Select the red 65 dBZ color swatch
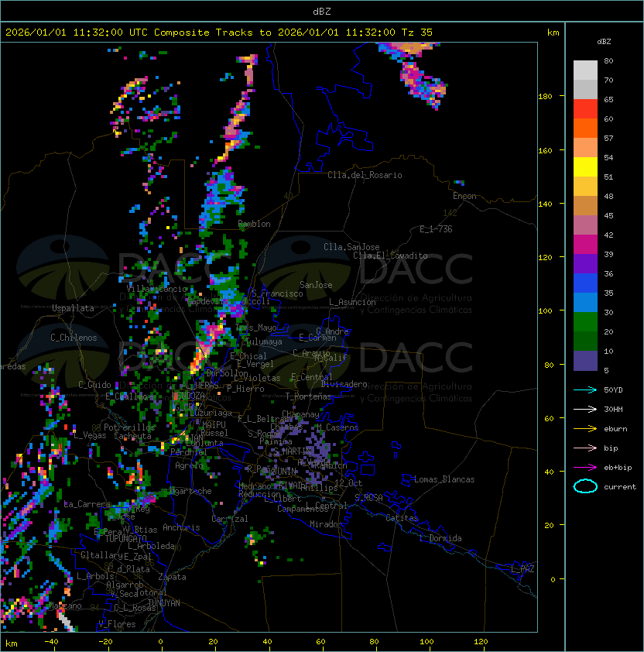Viewport: 644px width, 652px height. coord(585,109)
